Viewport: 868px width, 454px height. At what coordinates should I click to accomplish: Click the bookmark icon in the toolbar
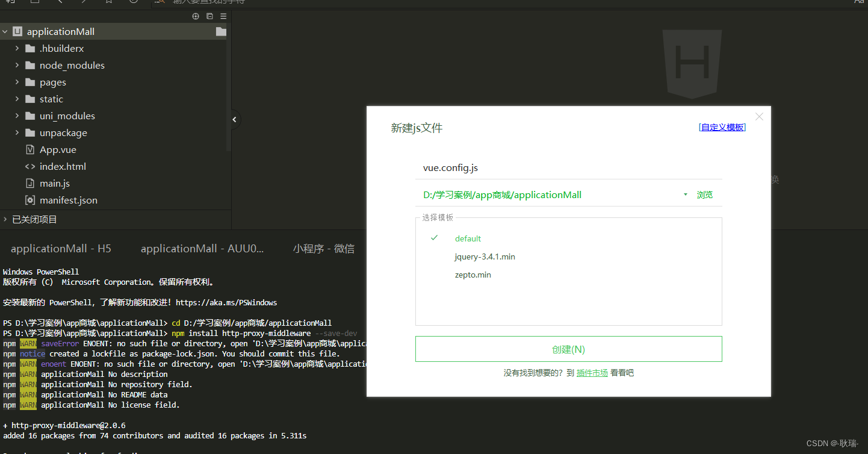click(109, 2)
